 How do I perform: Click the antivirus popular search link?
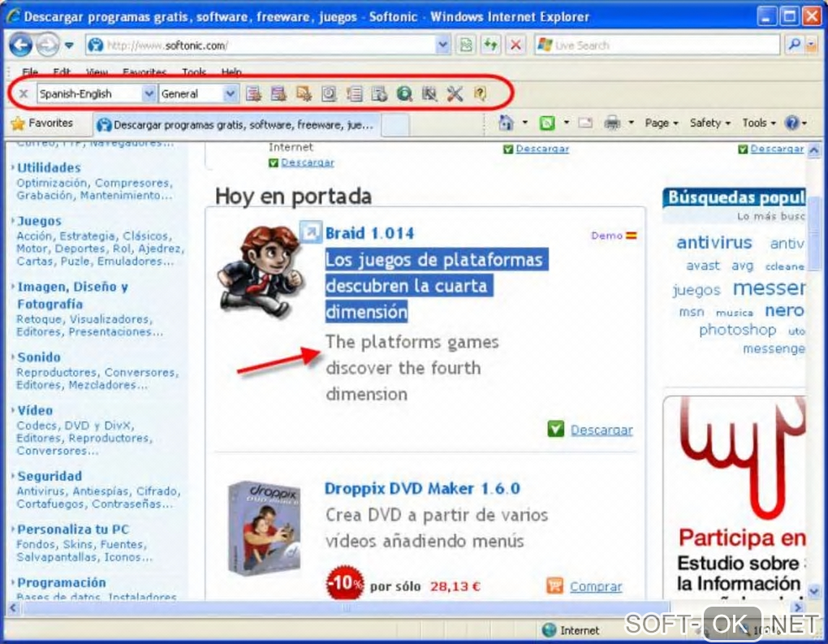click(x=714, y=243)
